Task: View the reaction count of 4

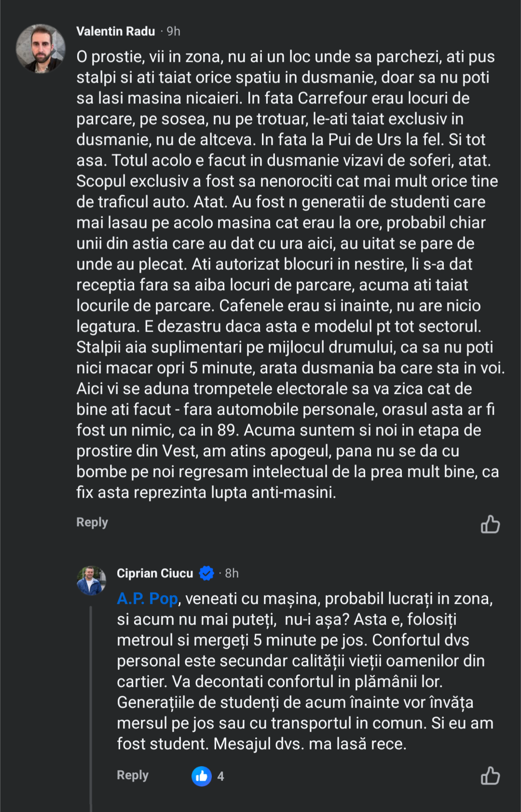Action: (x=220, y=776)
